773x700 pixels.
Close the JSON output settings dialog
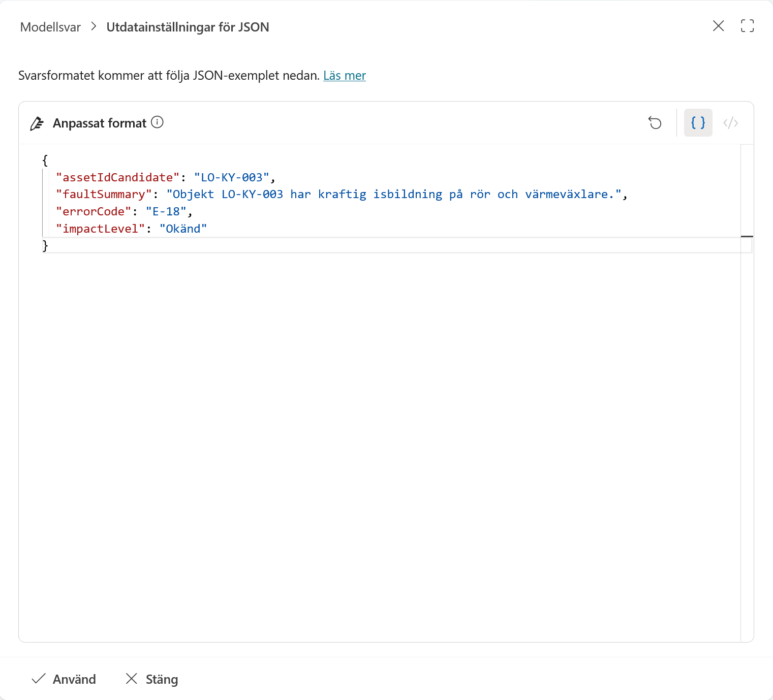[719, 26]
